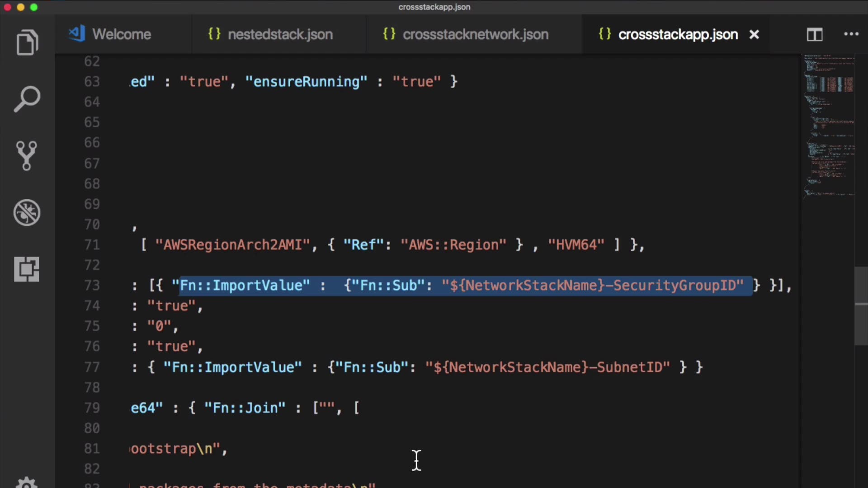The width and height of the screenshot is (868, 488).
Task: Open the Explorer files panel
Action: [x=27, y=43]
